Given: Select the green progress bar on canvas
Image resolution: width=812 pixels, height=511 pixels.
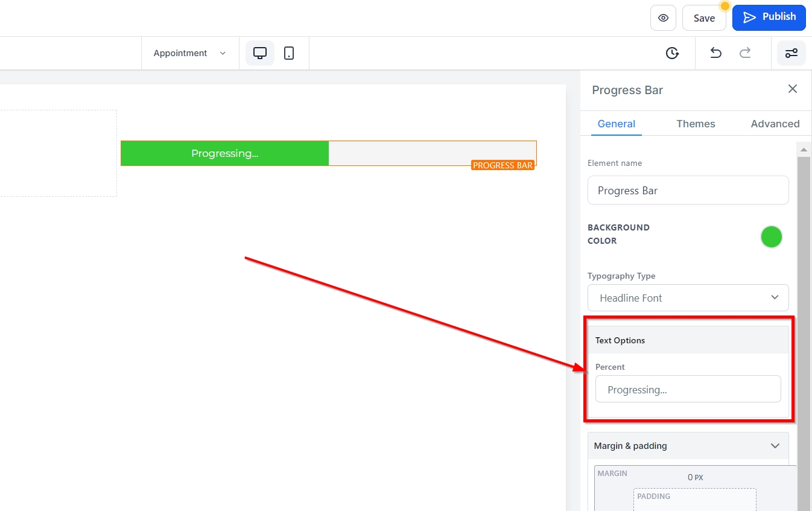Looking at the screenshot, I should pyautogui.click(x=225, y=153).
